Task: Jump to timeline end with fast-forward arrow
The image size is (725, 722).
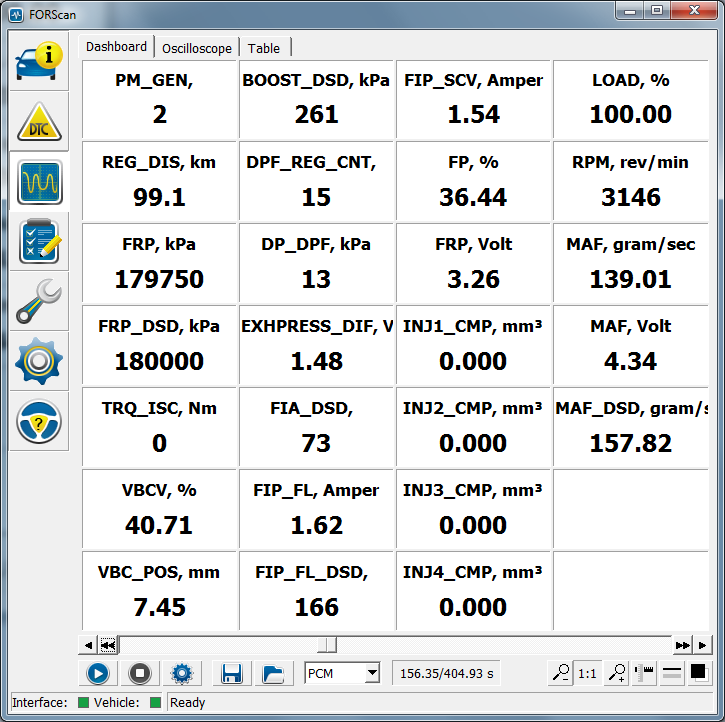Action: [x=683, y=645]
